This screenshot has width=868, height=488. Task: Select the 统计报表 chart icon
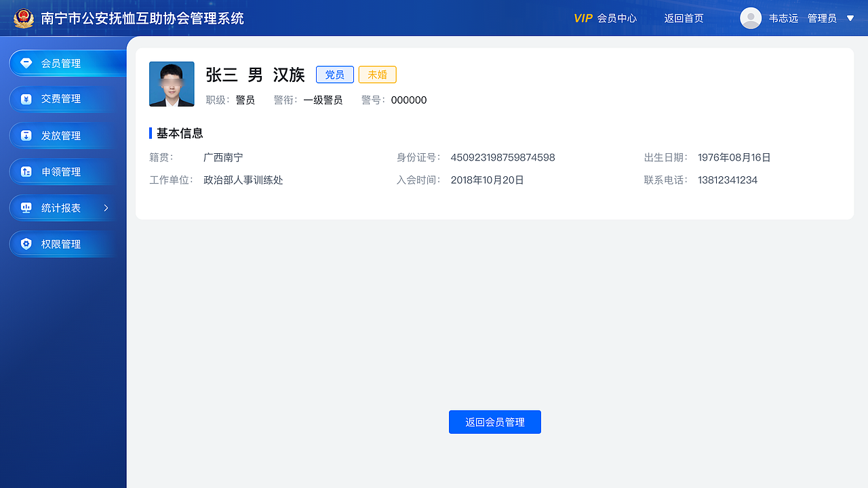(x=26, y=207)
